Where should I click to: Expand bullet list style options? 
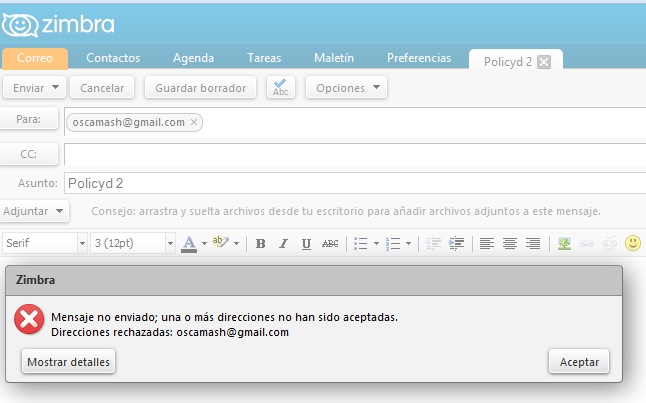click(x=376, y=244)
